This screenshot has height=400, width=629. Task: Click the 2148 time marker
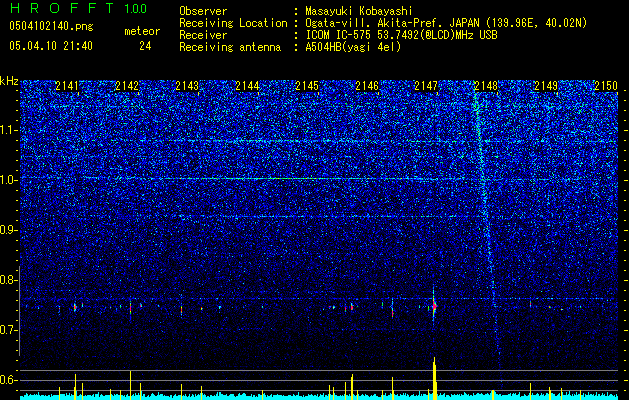tap(486, 86)
